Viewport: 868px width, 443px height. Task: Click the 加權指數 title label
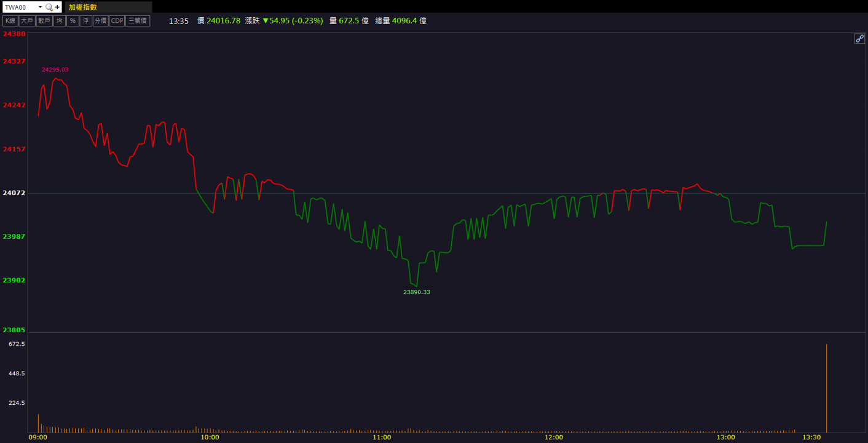82,7
